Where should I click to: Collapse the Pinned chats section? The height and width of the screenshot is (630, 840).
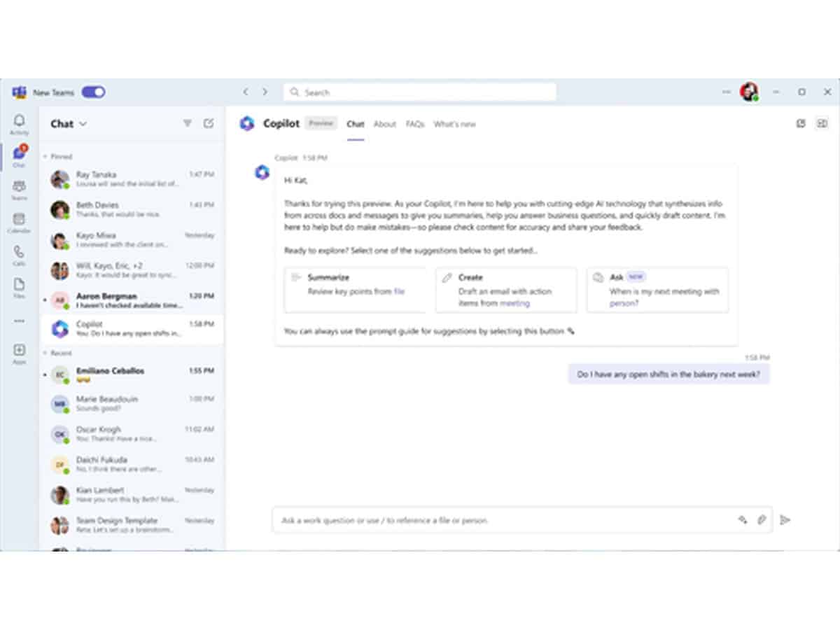click(x=58, y=157)
